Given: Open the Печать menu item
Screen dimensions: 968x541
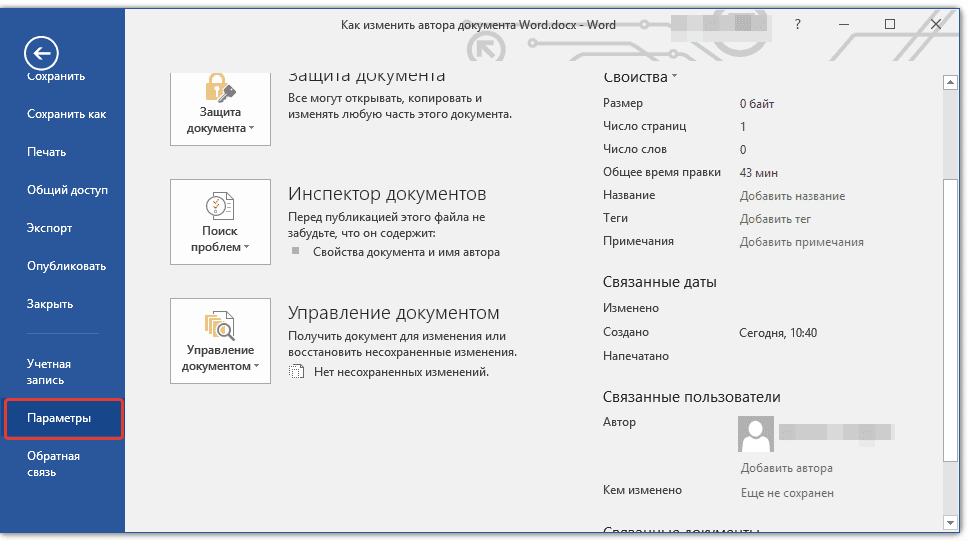Looking at the screenshot, I should 46,152.
